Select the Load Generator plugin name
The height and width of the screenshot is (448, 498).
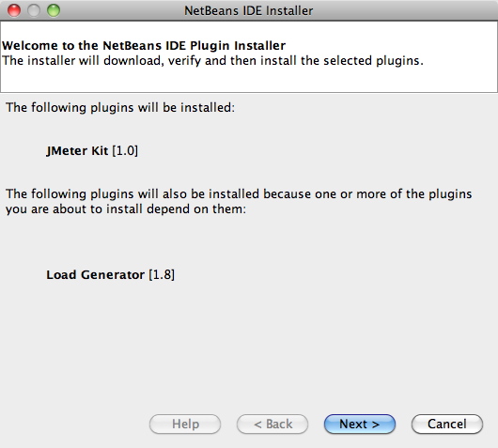click(95, 275)
